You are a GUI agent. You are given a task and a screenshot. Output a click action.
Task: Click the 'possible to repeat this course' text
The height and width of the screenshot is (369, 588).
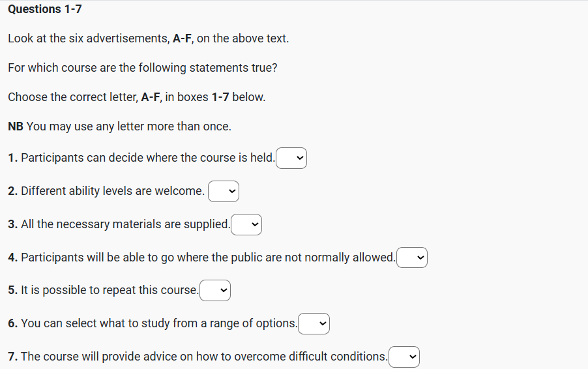pos(104,290)
